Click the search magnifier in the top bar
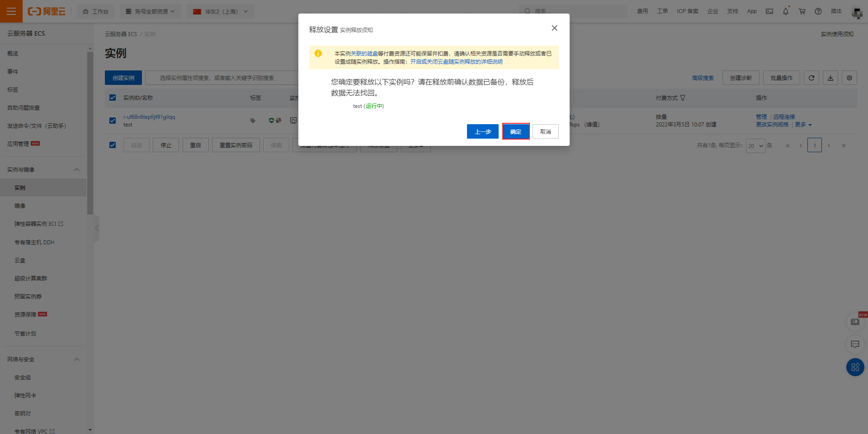The image size is (868, 434). (527, 11)
